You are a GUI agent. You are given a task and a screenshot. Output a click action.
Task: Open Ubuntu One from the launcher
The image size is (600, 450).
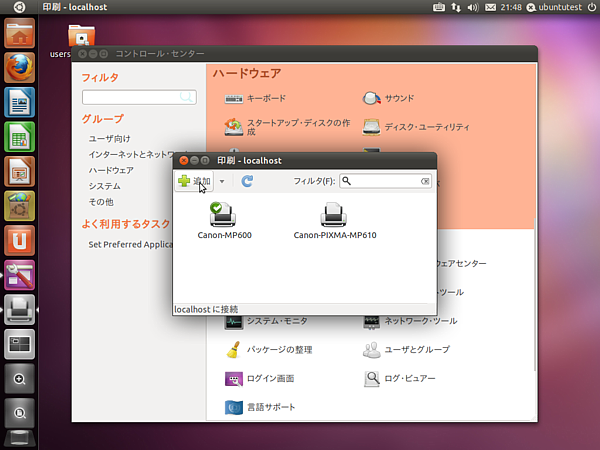tap(20, 241)
